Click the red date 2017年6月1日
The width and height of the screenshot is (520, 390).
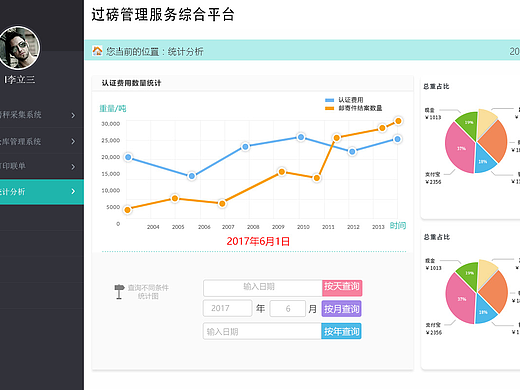point(258,241)
